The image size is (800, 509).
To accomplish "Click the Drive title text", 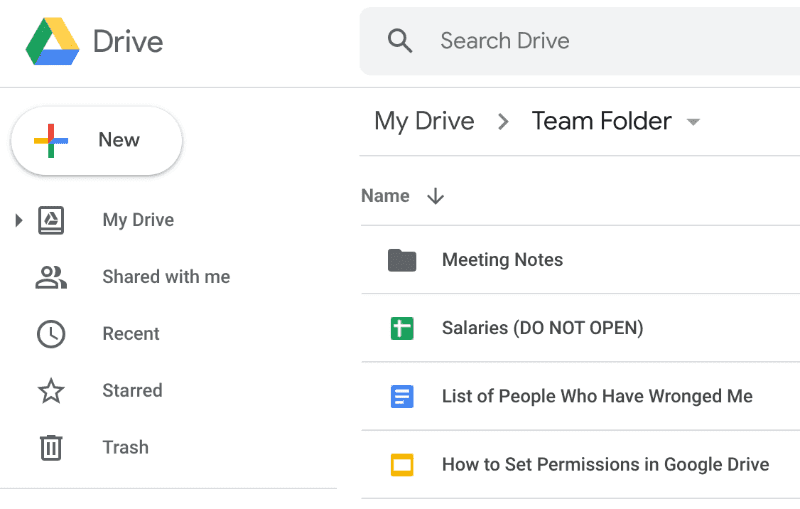I will tap(128, 41).
